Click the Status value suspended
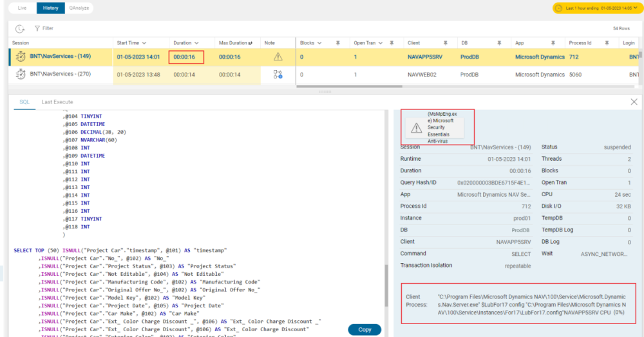Screen dimensions: 644x337 pos(617,147)
